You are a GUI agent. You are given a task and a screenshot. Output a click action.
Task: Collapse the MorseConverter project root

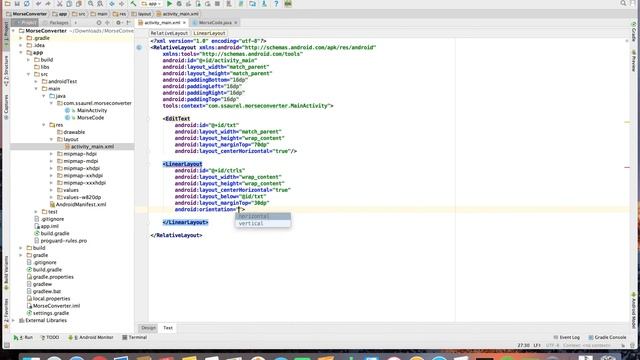13,31
